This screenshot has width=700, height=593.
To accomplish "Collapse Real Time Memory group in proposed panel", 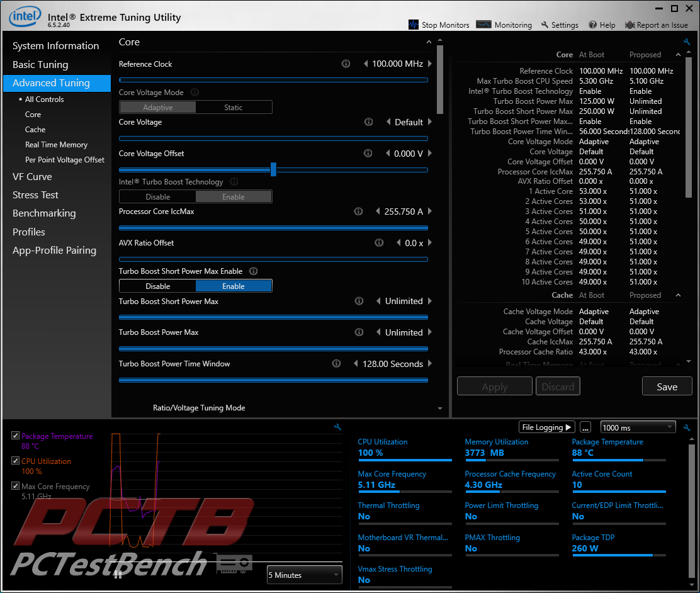I will pyautogui.click(x=678, y=364).
